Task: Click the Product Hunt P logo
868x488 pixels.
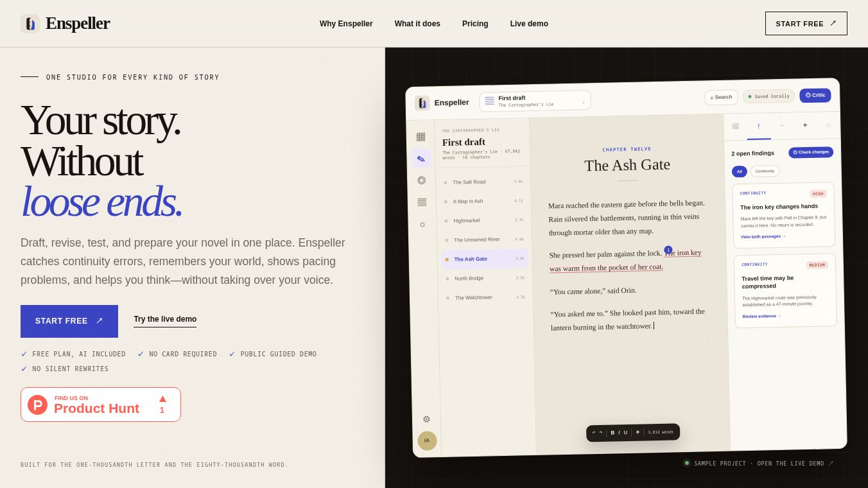Action: 37,405
